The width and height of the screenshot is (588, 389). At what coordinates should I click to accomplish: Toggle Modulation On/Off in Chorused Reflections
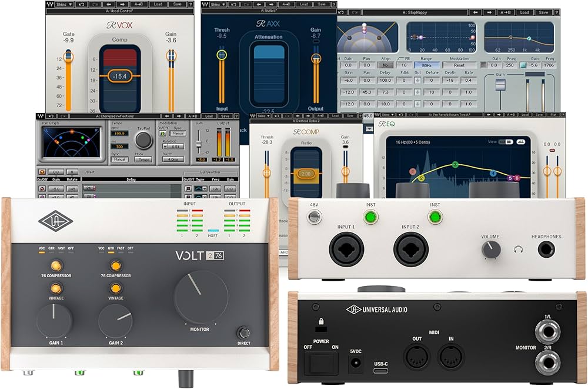coord(162,134)
